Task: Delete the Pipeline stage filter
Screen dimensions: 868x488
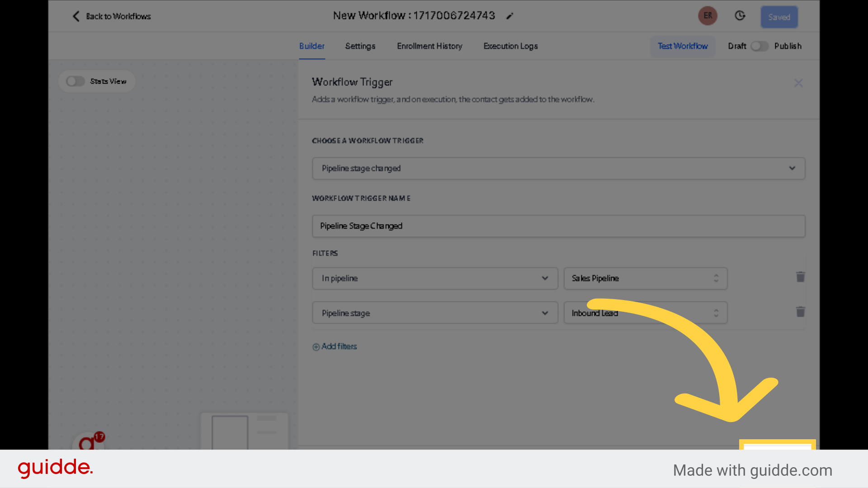Action: pos(800,312)
